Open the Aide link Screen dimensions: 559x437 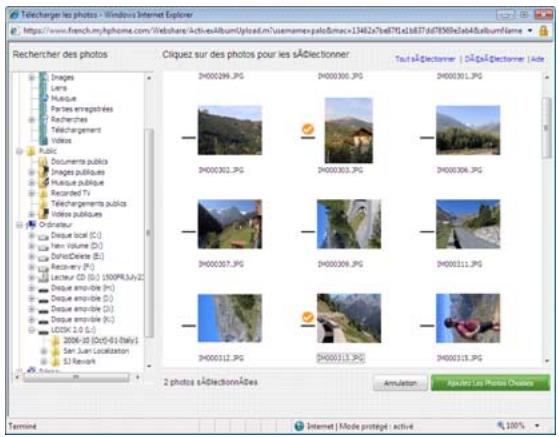[537, 59]
